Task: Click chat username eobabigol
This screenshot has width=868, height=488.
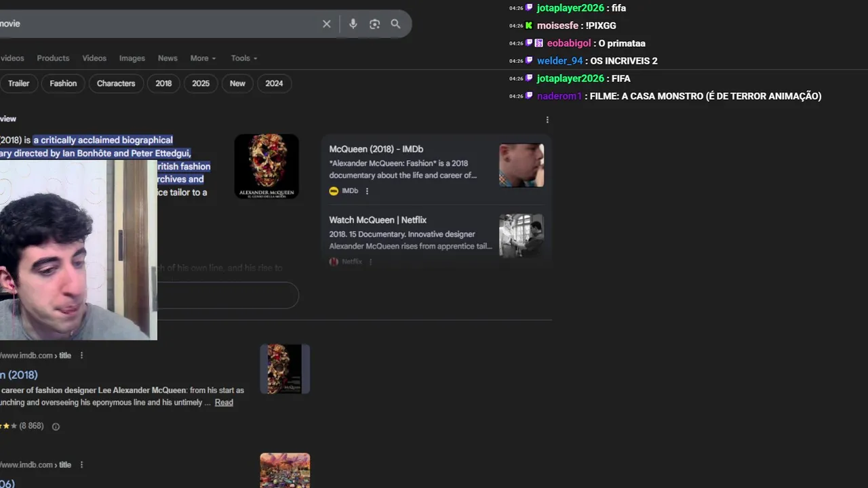Action: (x=569, y=43)
